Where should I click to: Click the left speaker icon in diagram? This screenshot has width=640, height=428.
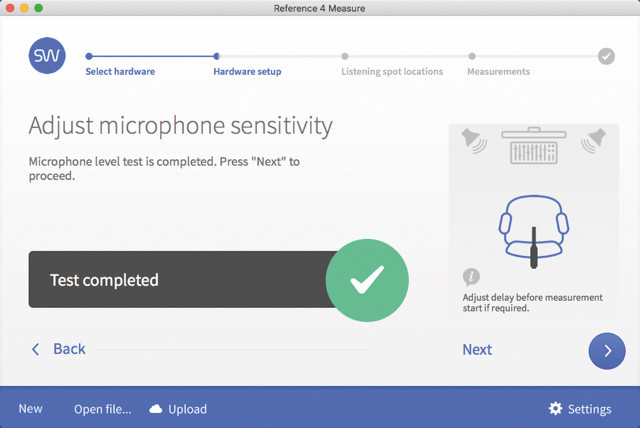click(x=474, y=141)
